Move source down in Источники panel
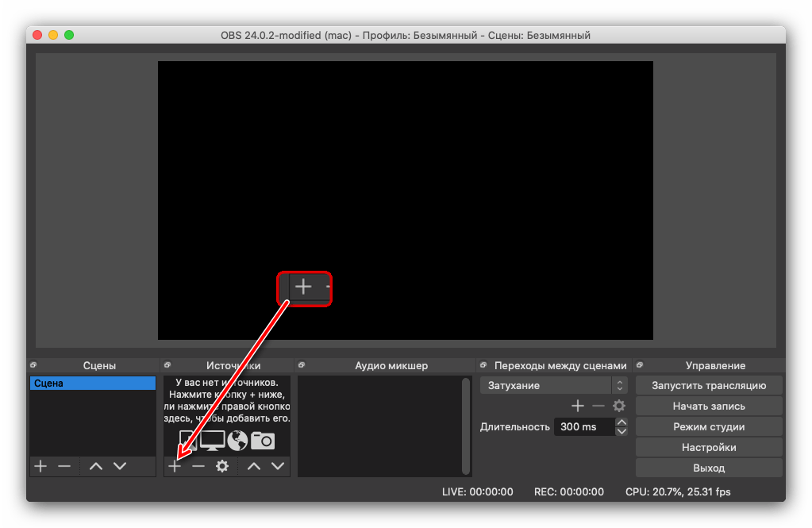The width and height of the screenshot is (812, 528). pyautogui.click(x=278, y=466)
